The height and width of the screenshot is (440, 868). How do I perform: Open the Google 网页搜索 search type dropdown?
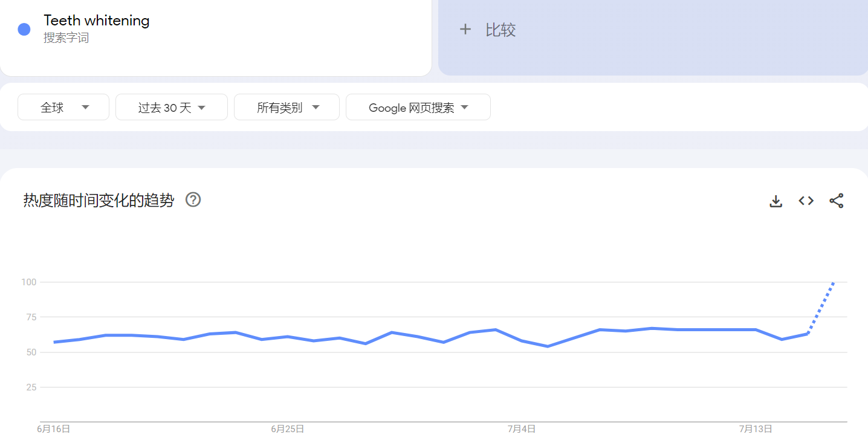click(418, 108)
